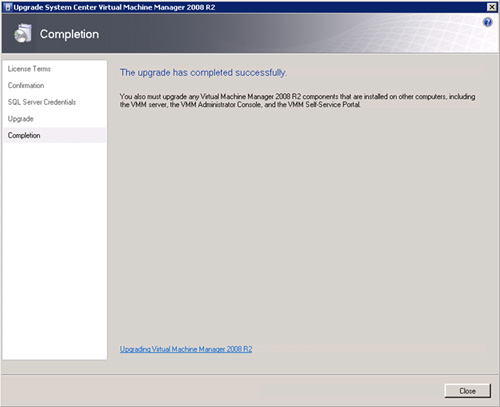Click the 'upgrade has completed successfully' heading
Image resolution: width=500 pixels, height=407 pixels.
[203, 73]
